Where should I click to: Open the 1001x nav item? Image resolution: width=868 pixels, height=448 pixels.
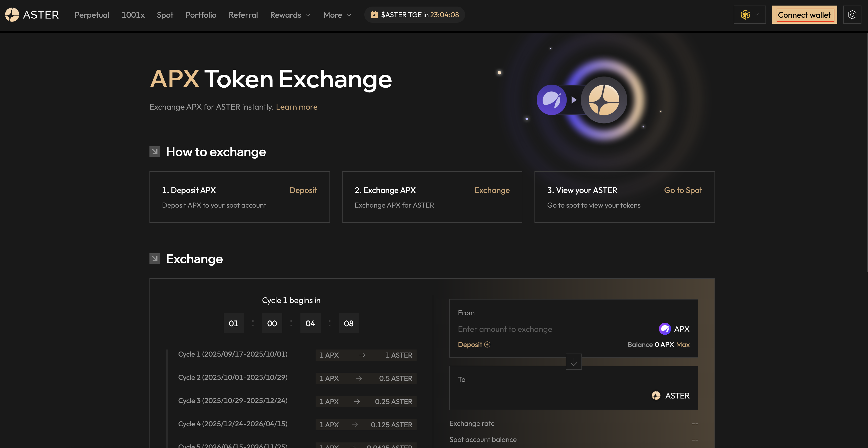click(133, 15)
